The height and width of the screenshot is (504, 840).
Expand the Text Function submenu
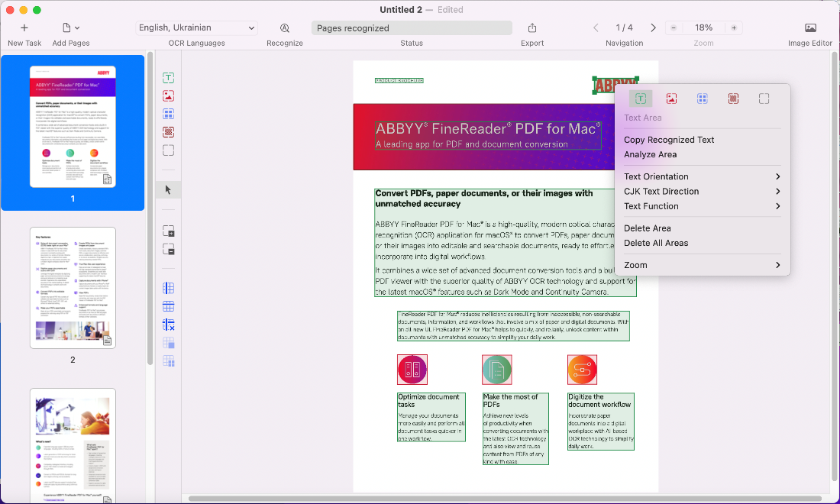click(703, 207)
